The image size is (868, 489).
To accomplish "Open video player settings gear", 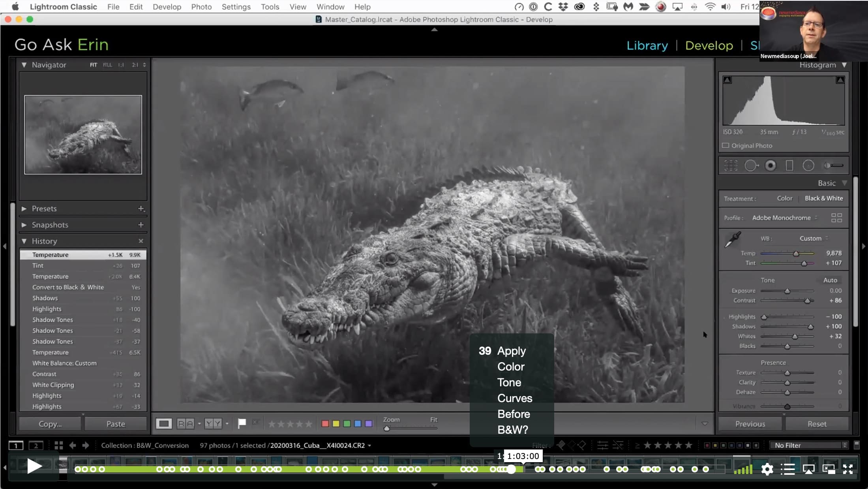I will (767, 469).
